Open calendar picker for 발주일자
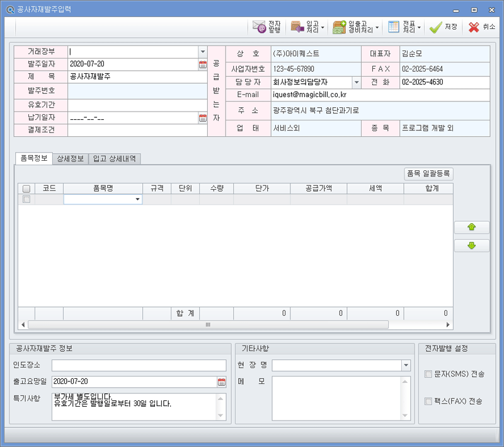Viewport: 504px width, 447px height. point(203,64)
